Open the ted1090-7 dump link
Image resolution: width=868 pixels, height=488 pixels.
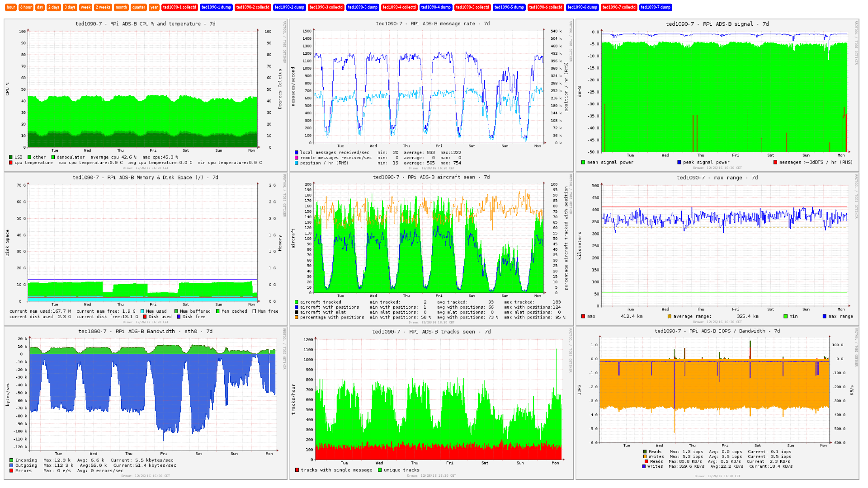click(656, 7)
